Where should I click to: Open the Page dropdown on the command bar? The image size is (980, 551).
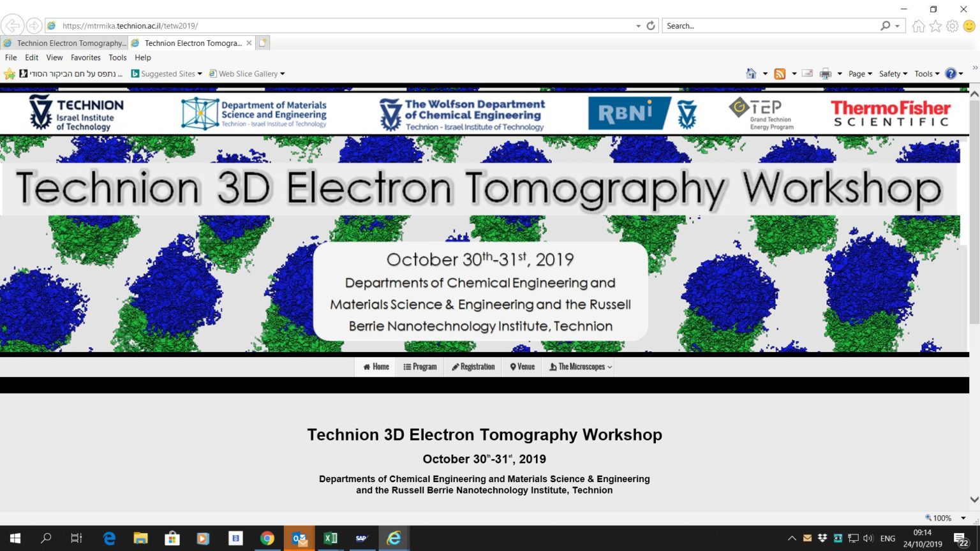pyautogui.click(x=860, y=73)
